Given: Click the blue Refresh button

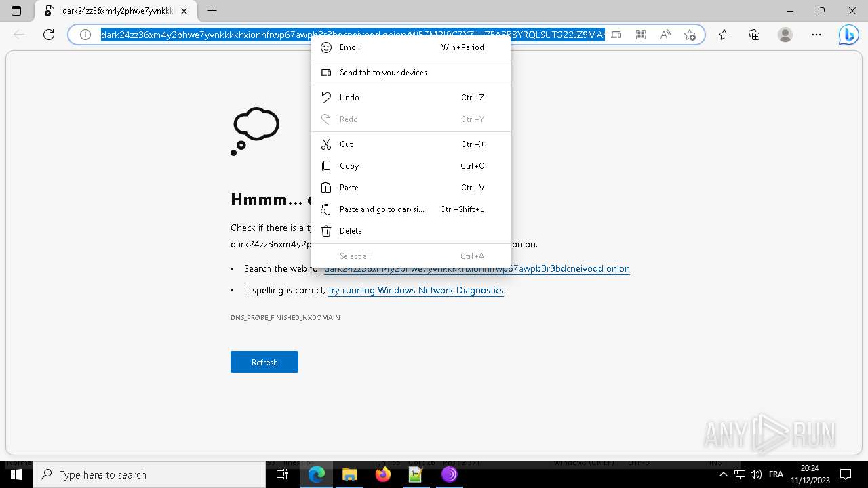Looking at the screenshot, I should tap(264, 362).
